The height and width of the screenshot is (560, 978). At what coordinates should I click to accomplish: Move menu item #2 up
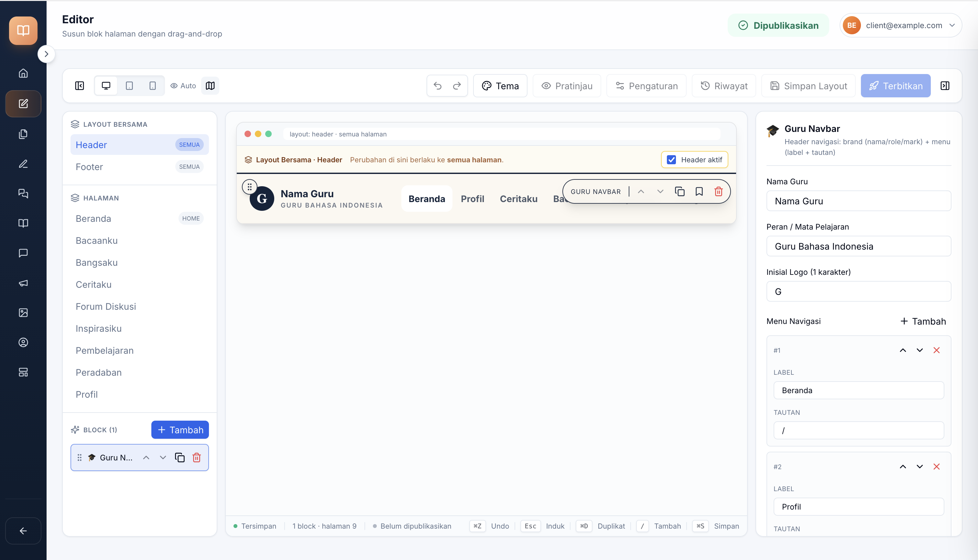903,467
